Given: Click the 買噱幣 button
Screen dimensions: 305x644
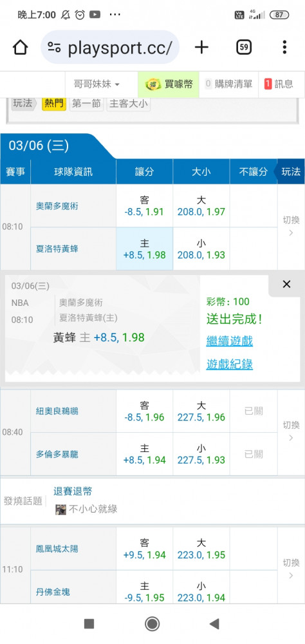Looking at the screenshot, I should 169,84.
